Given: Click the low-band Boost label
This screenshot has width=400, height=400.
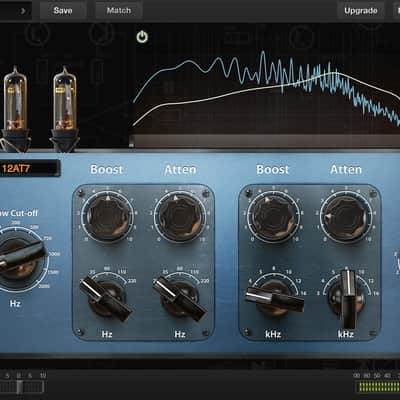Looking at the screenshot, I should point(107,170).
